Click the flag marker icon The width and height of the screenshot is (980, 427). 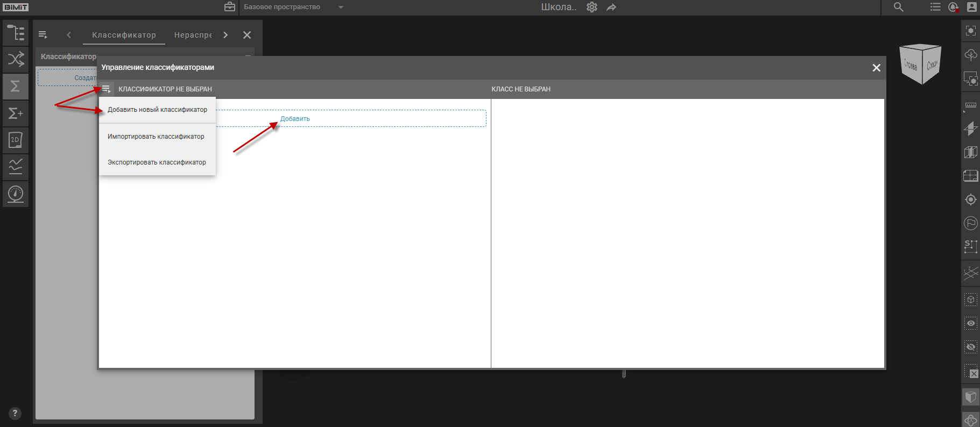coord(970,223)
